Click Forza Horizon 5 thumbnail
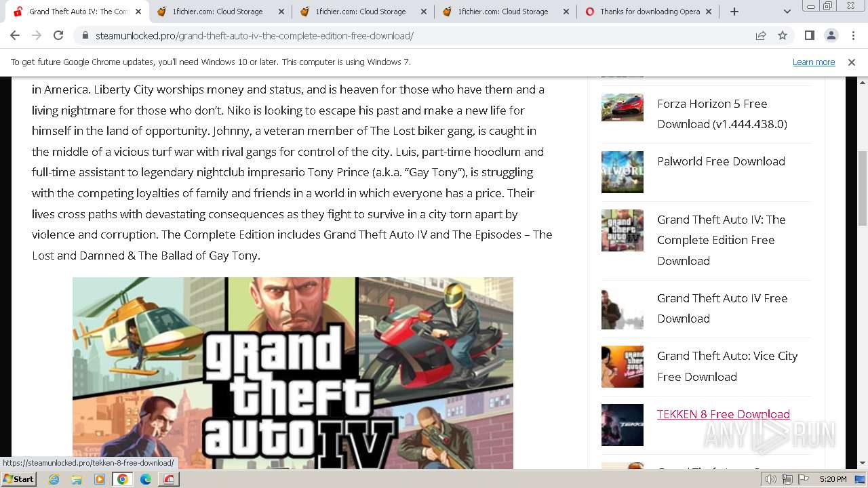This screenshot has width=868, height=488. coord(623,108)
